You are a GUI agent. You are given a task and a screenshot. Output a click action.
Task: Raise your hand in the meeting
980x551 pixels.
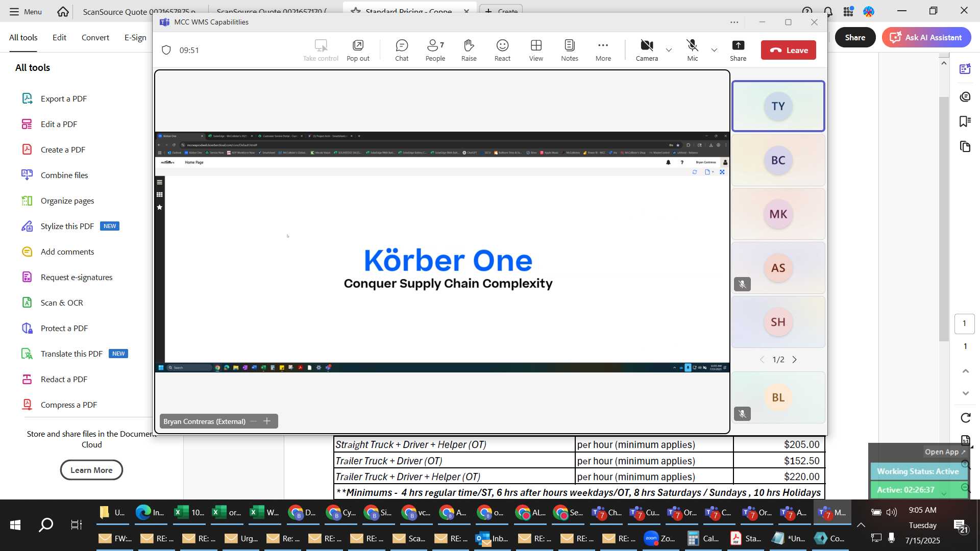pos(469,50)
